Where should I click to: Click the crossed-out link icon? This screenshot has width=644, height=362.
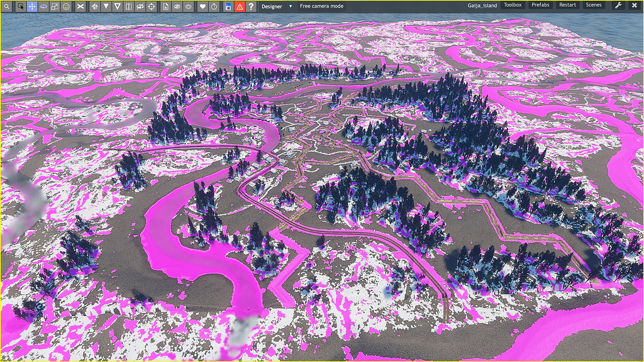point(140,6)
